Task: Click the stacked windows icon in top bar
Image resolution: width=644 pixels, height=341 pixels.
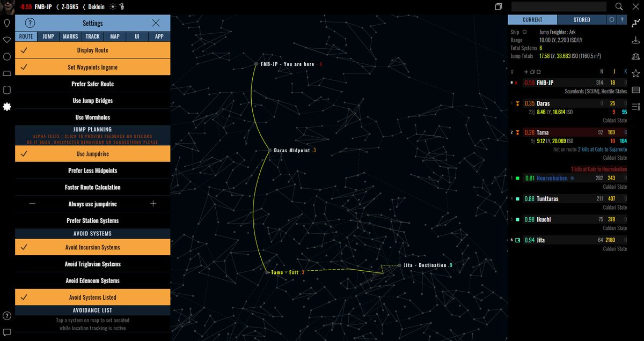Action: (x=499, y=6)
